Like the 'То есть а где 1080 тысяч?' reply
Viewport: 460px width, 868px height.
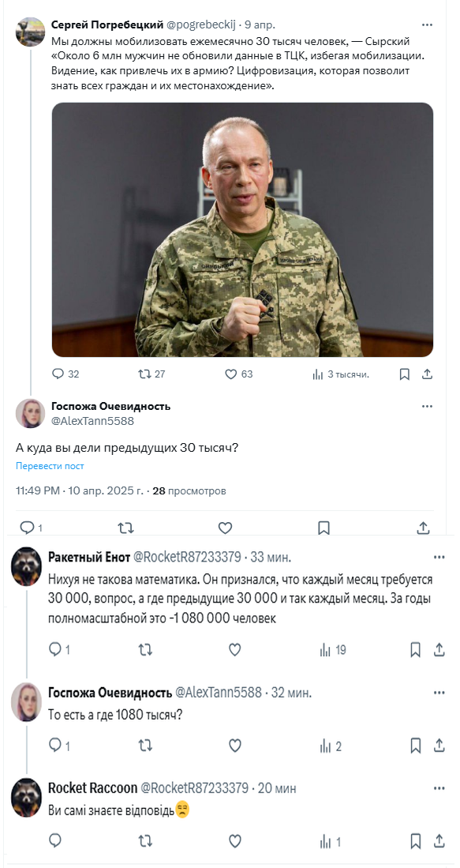235,746
